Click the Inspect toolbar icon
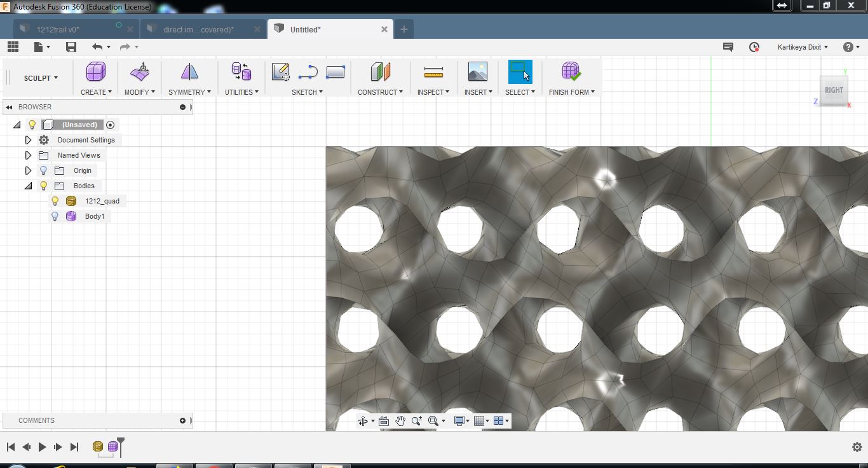868x468 pixels. [x=433, y=71]
